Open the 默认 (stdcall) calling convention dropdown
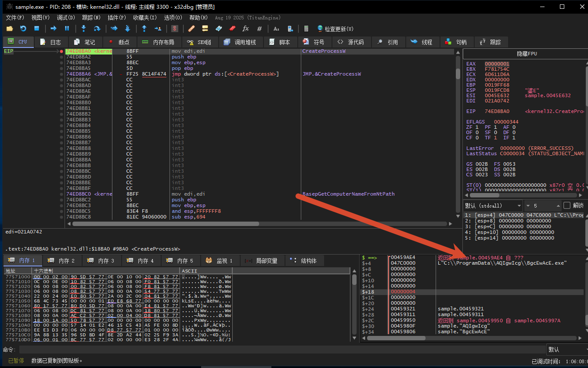 click(x=493, y=205)
